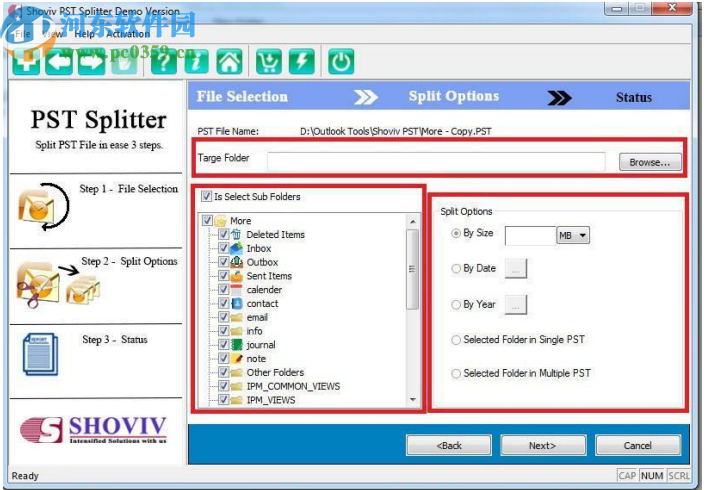711x490 pixels.
Task: Click the Inbox folder icon in tree
Action: pos(236,248)
